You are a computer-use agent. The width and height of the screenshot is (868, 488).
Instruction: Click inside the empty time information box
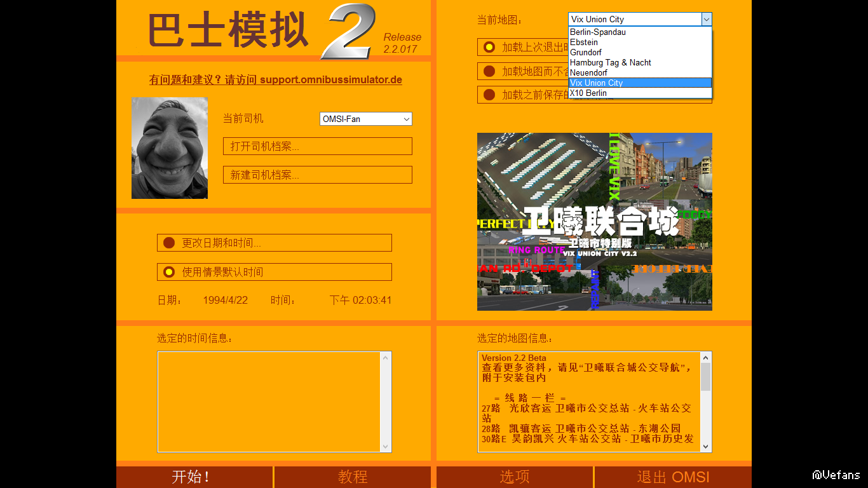tap(269, 402)
